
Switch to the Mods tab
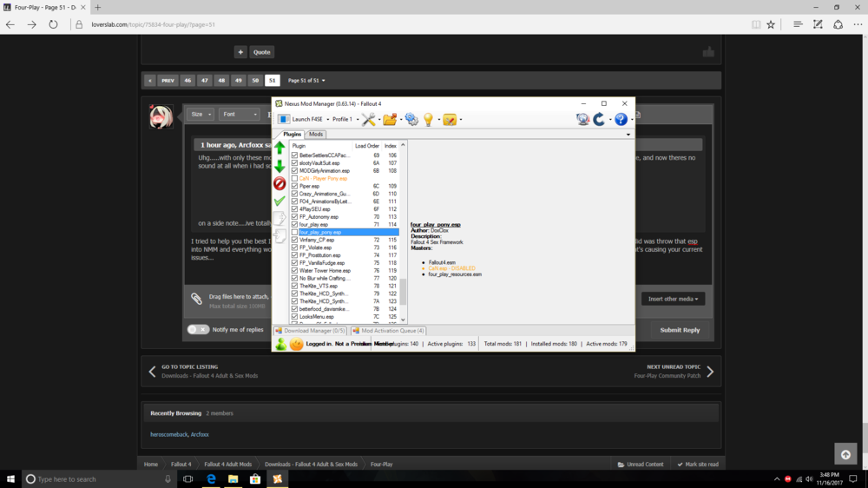point(316,134)
